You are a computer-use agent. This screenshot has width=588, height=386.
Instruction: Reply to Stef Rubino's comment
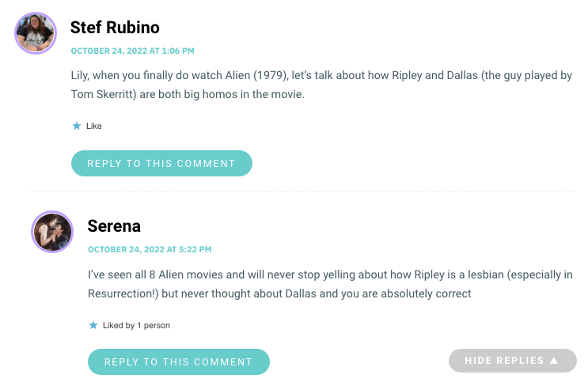tap(161, 164)
